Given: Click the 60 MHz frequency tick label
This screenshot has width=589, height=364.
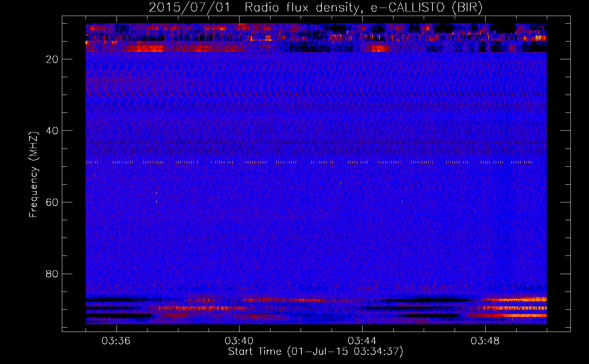Looking at the screenshot, I should [x=52, y=202].
